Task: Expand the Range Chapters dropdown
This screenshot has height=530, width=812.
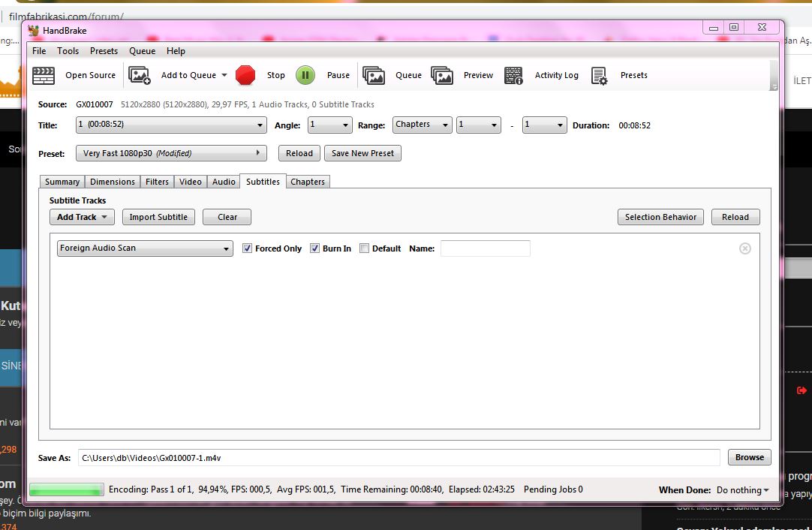Action: coord(422,125)
